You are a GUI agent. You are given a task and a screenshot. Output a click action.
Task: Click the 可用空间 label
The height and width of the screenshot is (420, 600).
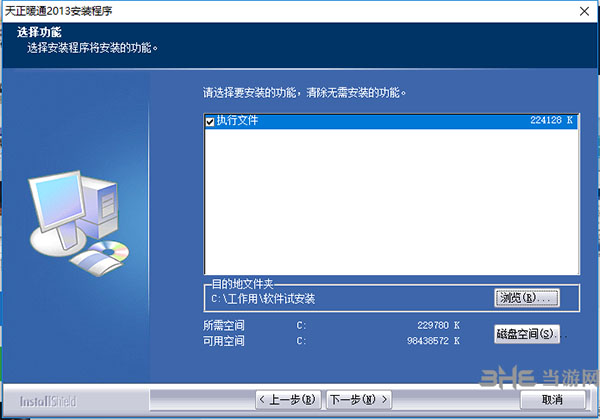224,340
